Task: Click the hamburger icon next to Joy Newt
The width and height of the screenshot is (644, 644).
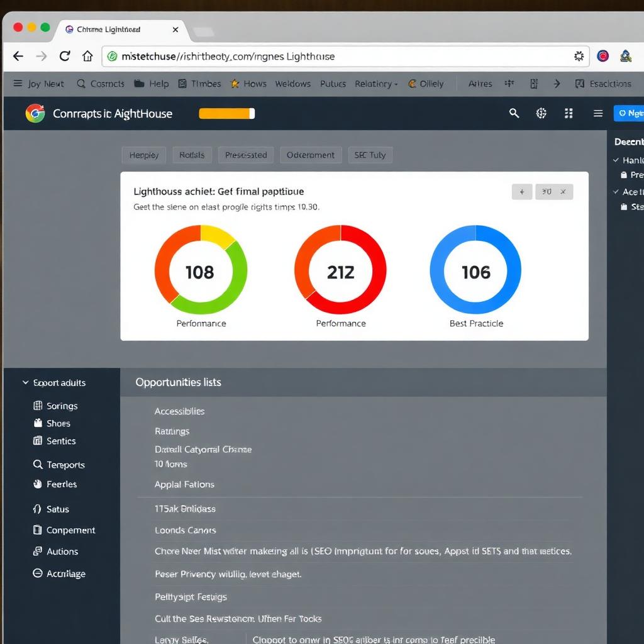Action: (x=18, y=84)
